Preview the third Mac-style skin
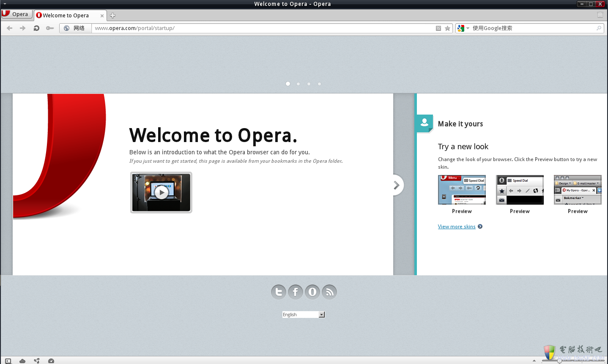Screen dimensions: 608x364 click(x=578, y=211)
